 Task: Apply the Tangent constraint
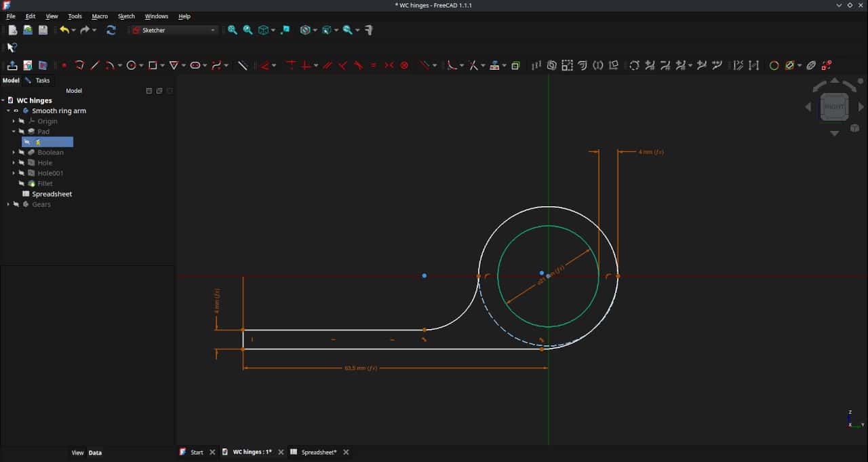359,66
